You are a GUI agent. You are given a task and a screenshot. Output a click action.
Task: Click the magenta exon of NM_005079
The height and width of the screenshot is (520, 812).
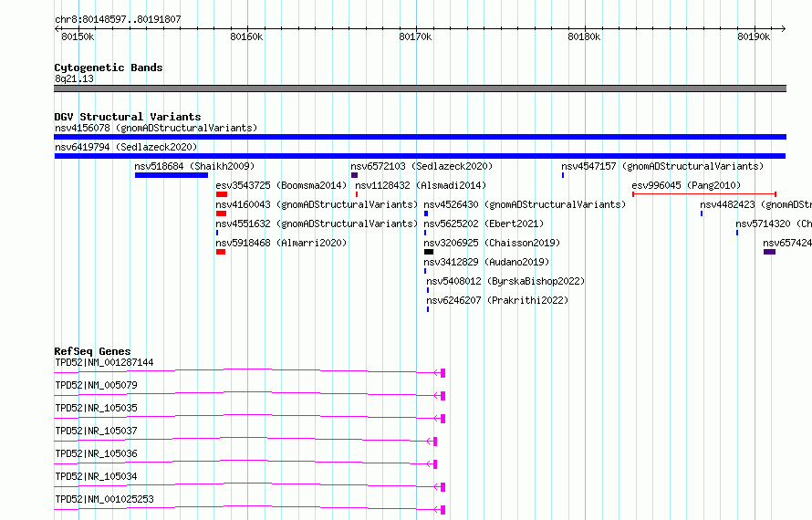[x=442, y=396]
